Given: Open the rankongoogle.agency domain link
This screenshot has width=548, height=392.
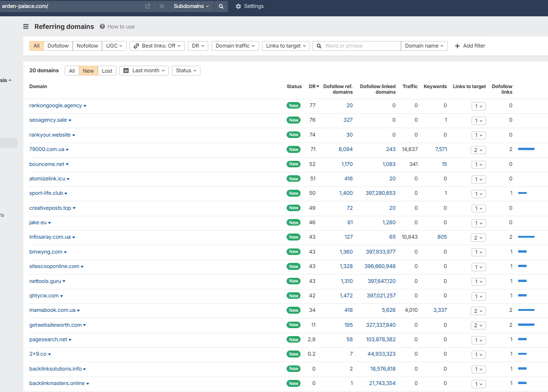Looking at the screenshot, I should pos(55,105).
